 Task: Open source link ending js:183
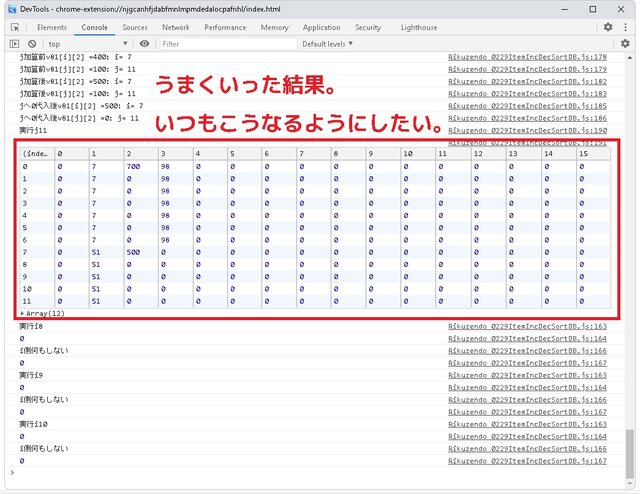527,94
